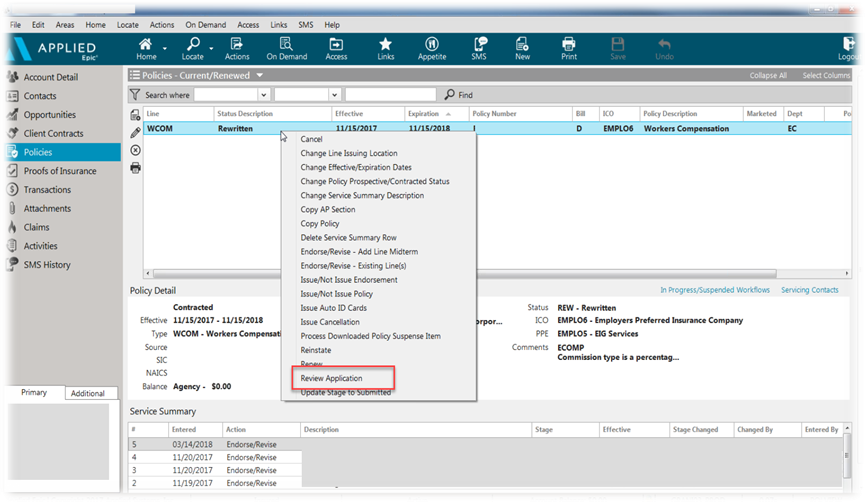Click In Progress/Suspended Workflows link
The width and height of the screenshot is (865, 503).
click(715, 290)
